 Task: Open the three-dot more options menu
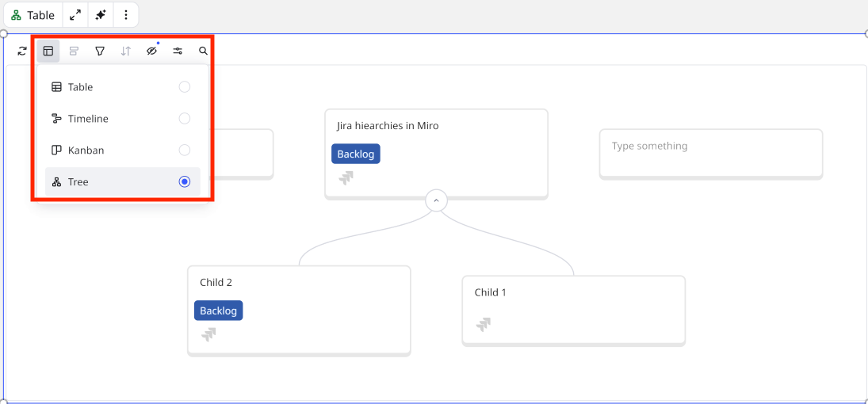pyautogui.click(x=126, y=15)
